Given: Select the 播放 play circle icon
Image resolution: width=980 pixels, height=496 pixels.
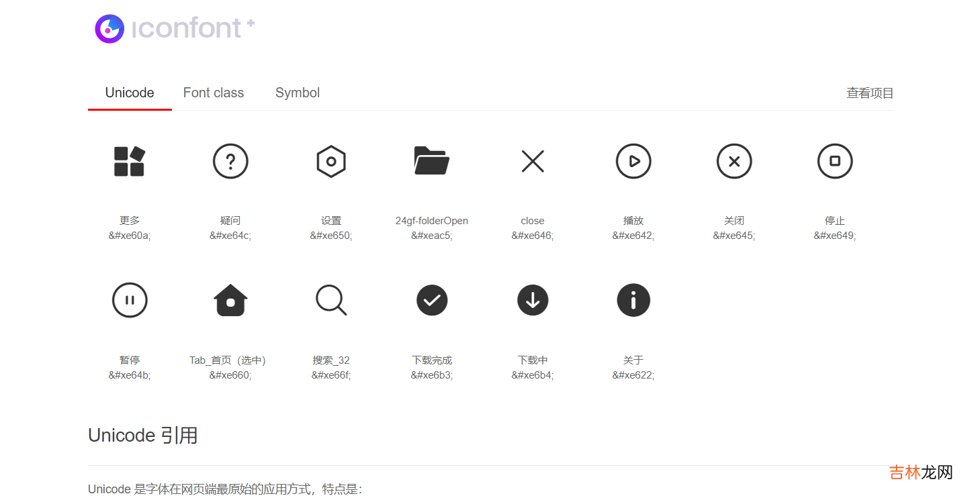Looking at the screenshot, I should 633,161.
